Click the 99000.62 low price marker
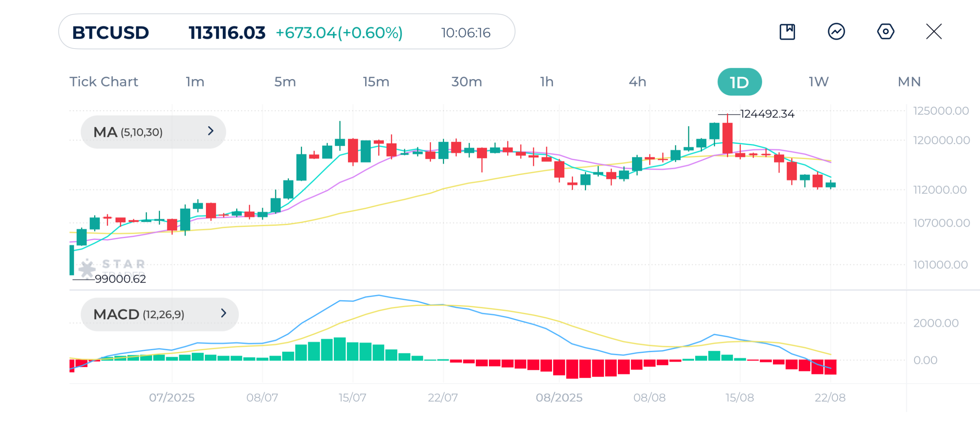980x431 pixels. pos(120,279)
